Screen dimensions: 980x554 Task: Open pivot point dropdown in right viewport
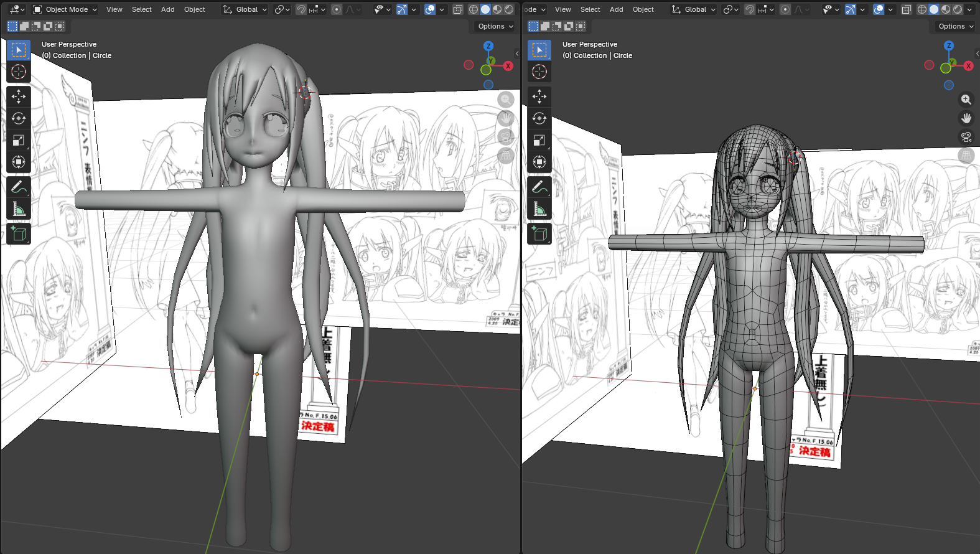tap(730, 9)
